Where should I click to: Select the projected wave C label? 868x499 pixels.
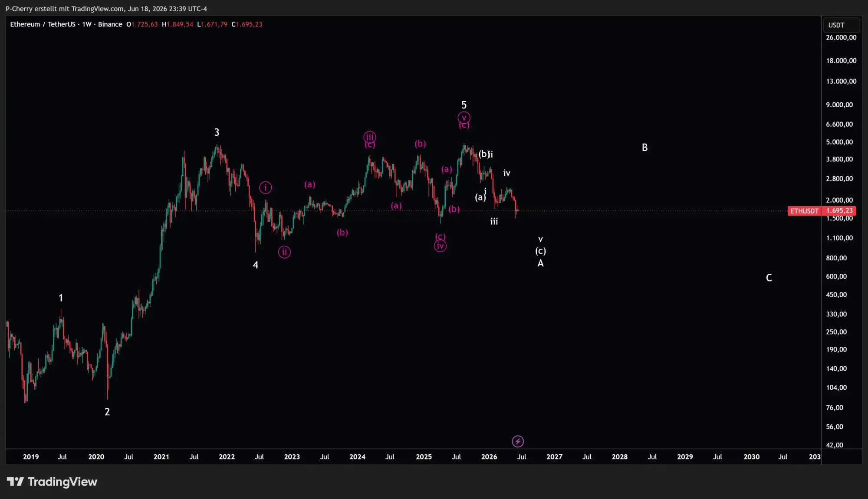pos(769,278)
